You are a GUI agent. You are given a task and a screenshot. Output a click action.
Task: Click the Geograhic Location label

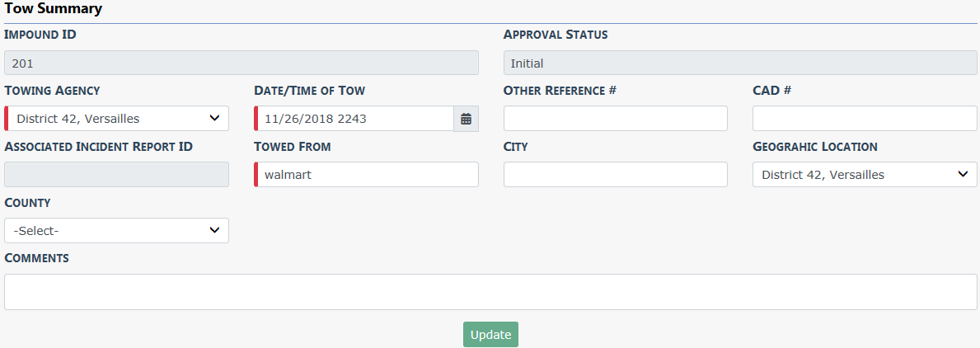[x=814, y=147]
